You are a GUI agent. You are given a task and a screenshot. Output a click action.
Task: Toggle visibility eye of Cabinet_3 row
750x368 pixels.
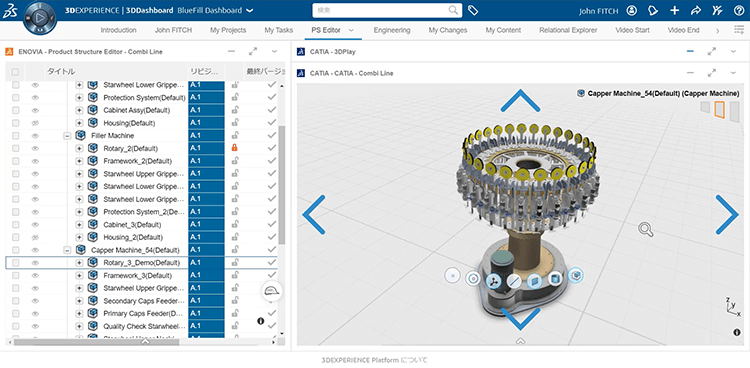(x=35, y=224)
